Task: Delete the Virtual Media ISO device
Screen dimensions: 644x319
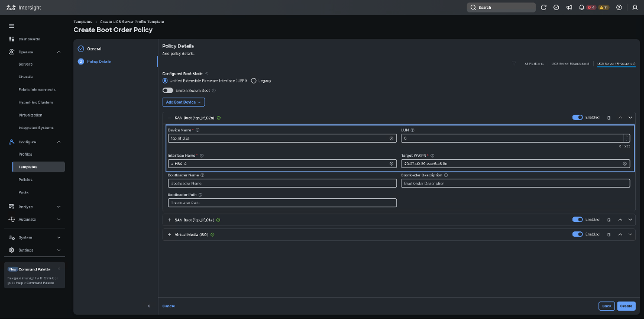Action: (x=609, y=234)
